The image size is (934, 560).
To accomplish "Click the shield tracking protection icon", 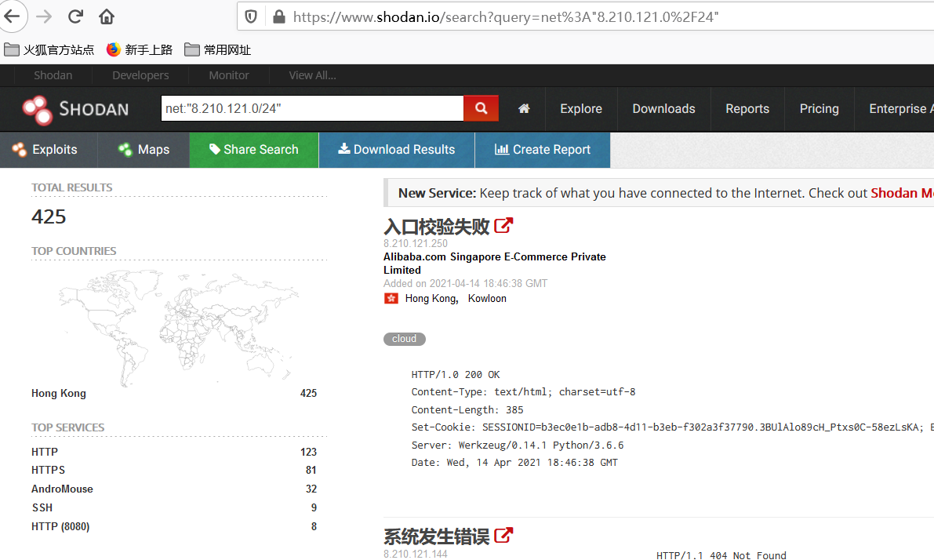I will (251, 16).
